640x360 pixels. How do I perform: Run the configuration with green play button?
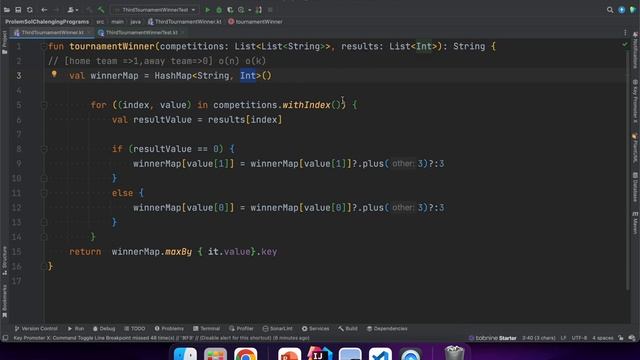coord(208,10)
